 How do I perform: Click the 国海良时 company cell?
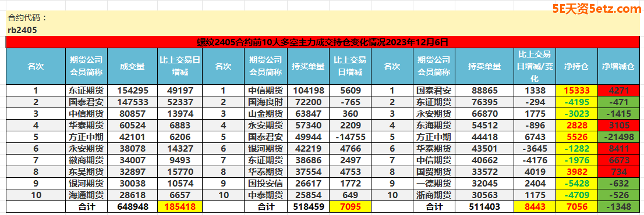coord(266,102)
